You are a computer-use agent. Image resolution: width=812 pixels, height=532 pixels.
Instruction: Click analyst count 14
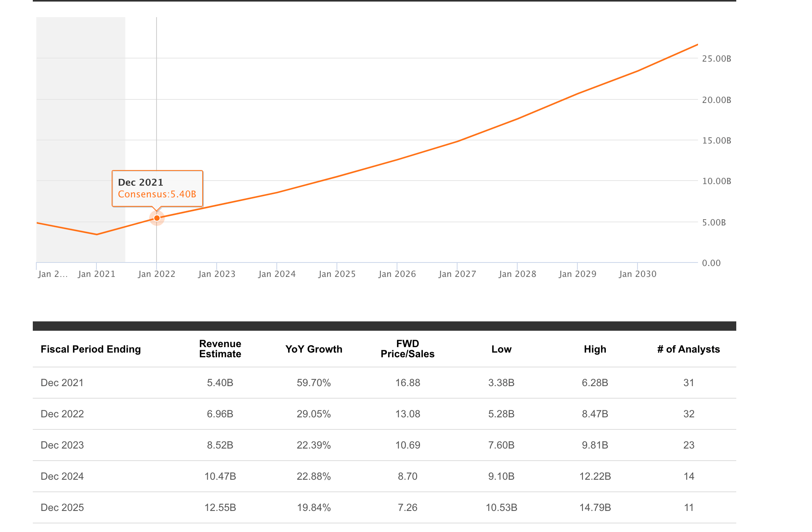689,476
